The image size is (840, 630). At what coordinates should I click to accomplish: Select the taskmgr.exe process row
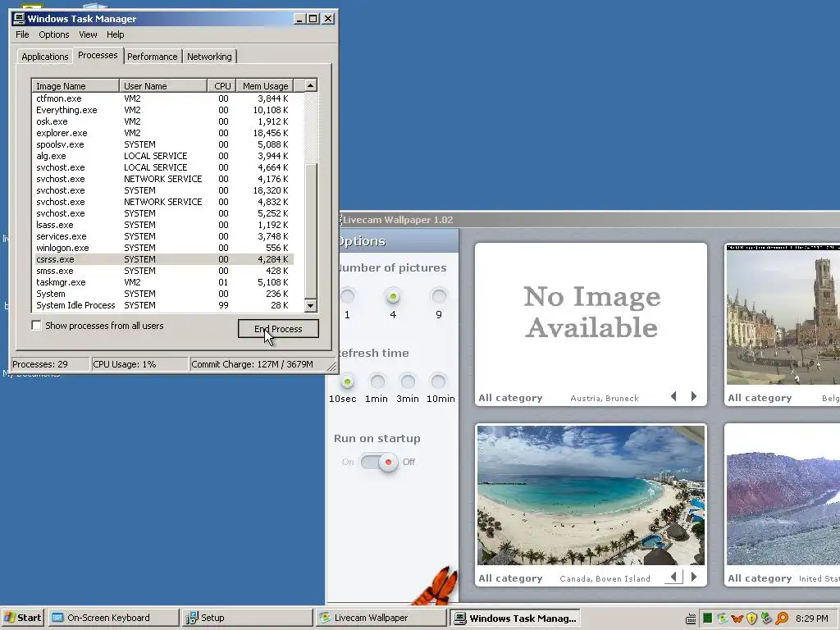pos(163,282)
